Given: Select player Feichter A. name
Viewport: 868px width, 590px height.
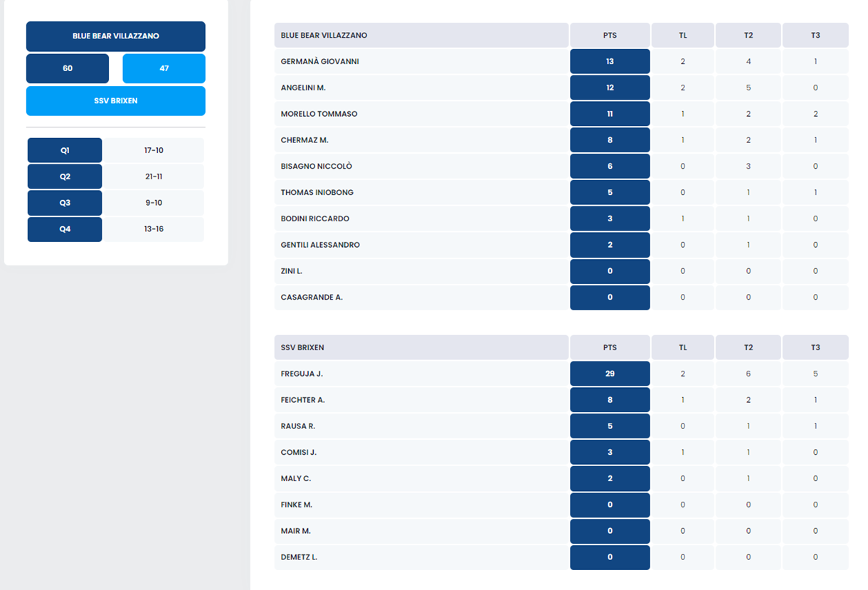Looking at the screenshot, I should [303, 400].
